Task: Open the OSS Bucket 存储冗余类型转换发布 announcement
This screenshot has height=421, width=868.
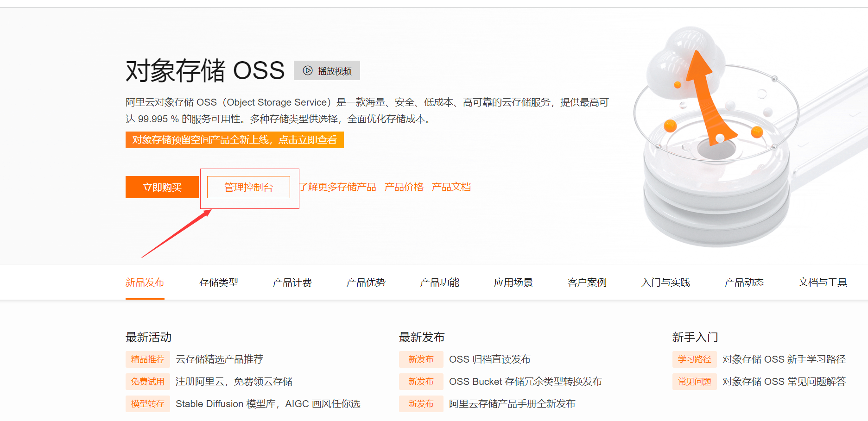Action: pos(525,381)
